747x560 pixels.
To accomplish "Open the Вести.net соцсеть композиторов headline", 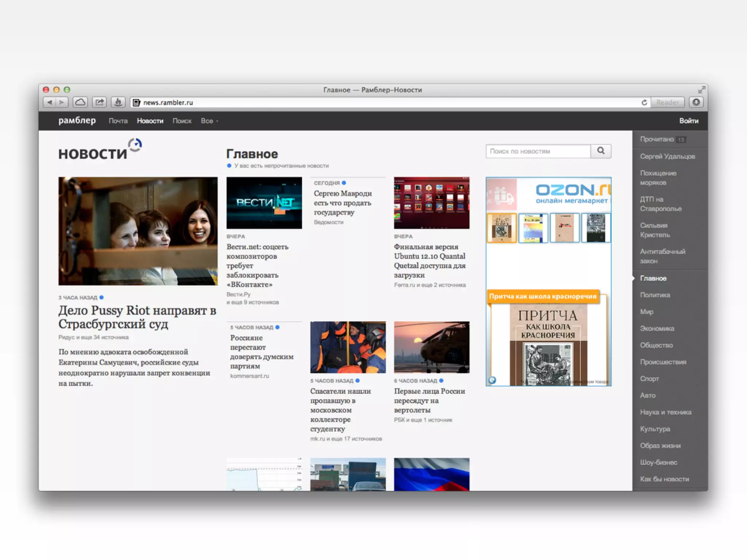I will 258,265.
